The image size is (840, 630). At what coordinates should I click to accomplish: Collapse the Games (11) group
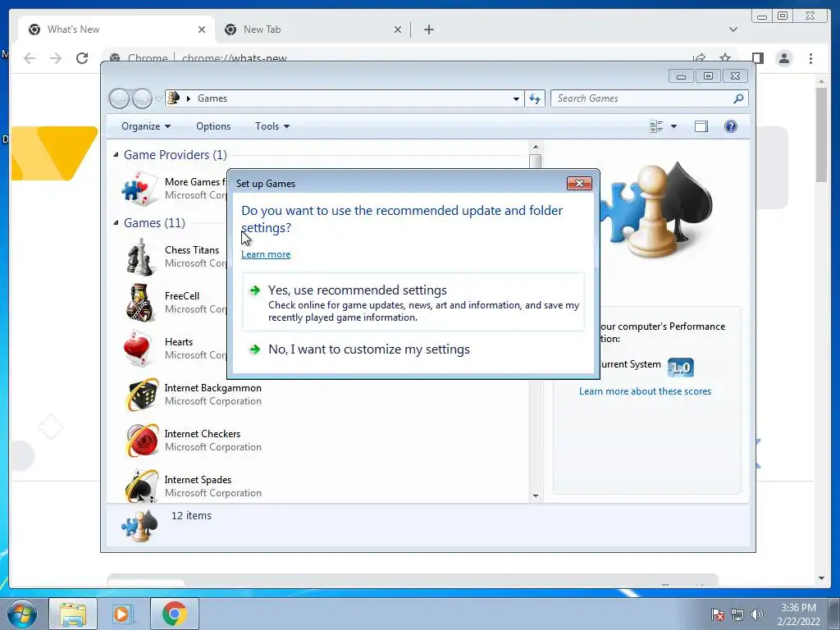click(116, 223)
